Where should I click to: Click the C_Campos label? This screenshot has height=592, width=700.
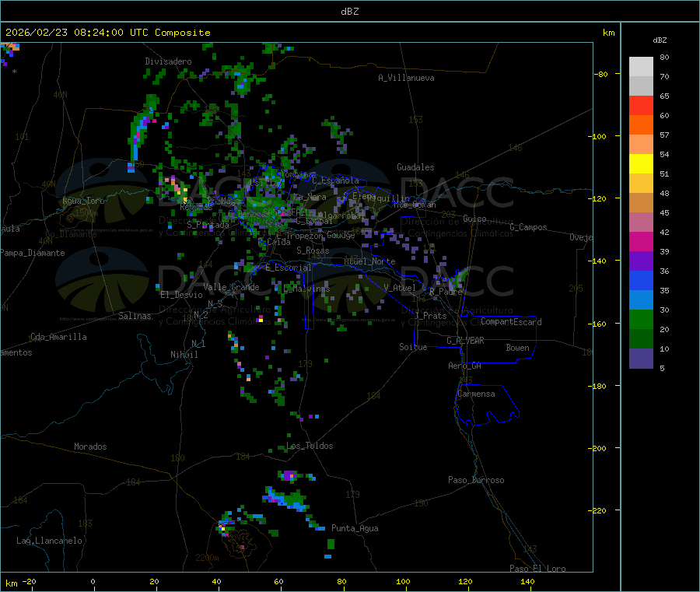[x=529, y=227]
